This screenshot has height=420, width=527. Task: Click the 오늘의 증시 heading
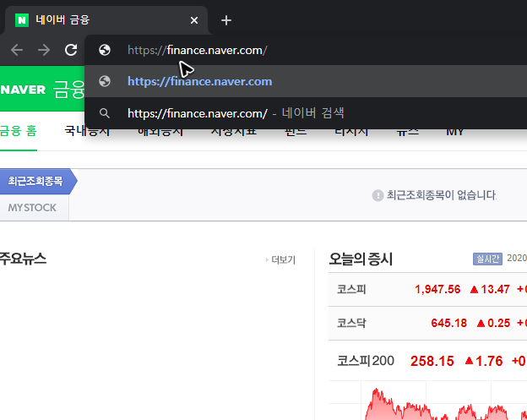click(361, 259)
